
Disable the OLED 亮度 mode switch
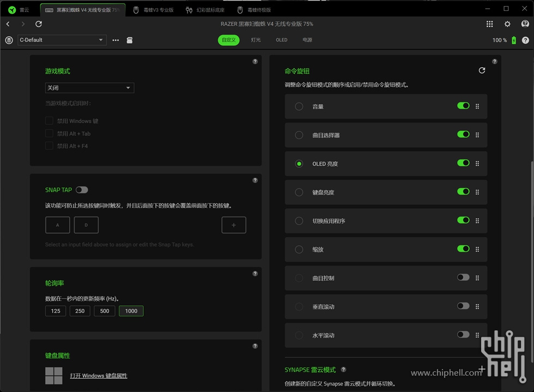(463, 163)
